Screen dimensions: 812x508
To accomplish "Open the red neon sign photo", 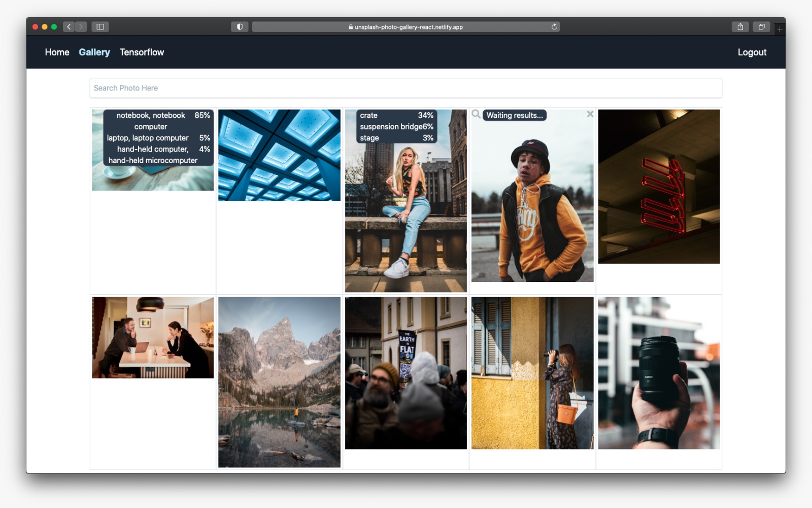I will (x=659, y=186).
